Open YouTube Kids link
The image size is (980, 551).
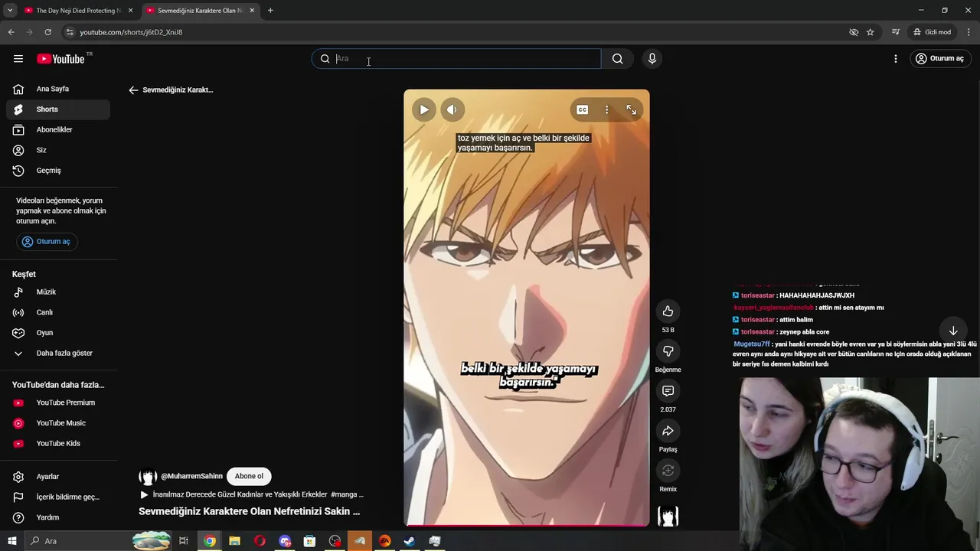tap(58, 444)
